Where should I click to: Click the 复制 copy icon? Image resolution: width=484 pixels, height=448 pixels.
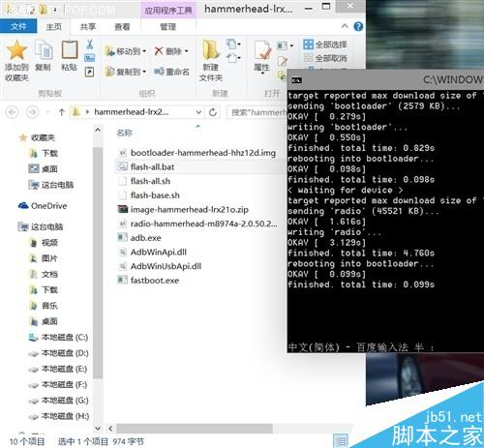point(44,50)
